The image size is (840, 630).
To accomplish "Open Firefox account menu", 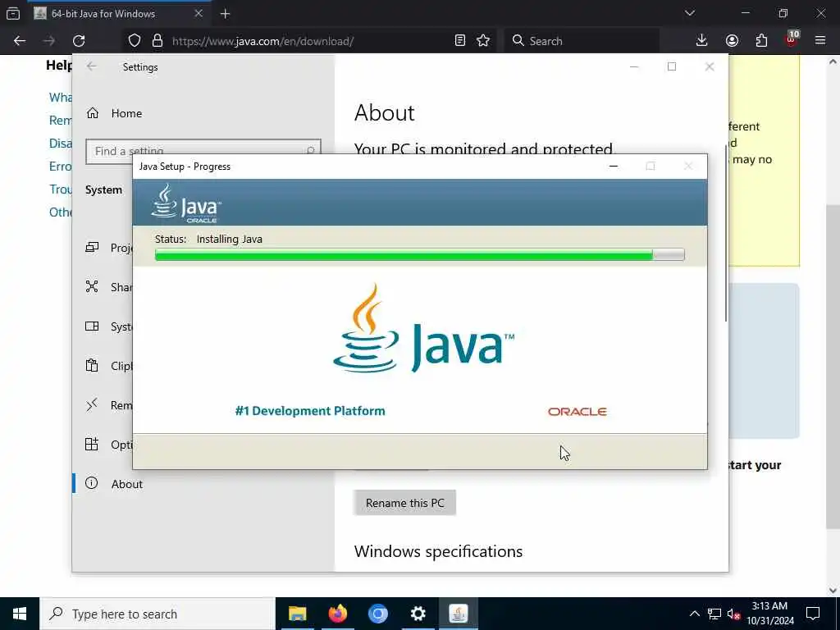I will point(732,41).
